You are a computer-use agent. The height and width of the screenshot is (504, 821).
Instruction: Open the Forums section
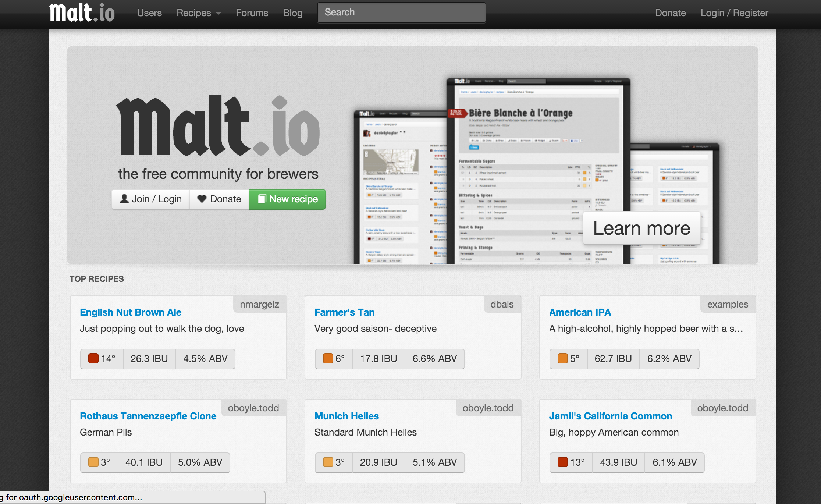click(252, 13)
